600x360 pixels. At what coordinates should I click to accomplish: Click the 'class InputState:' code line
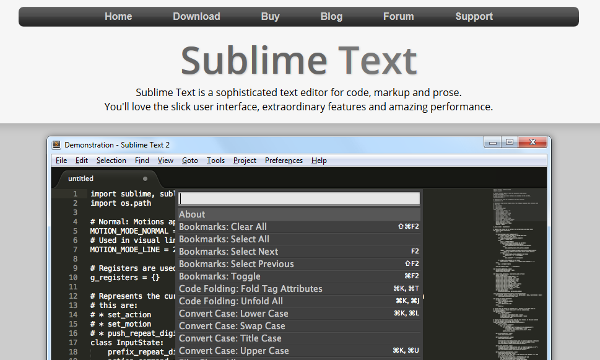pos(127,342)
